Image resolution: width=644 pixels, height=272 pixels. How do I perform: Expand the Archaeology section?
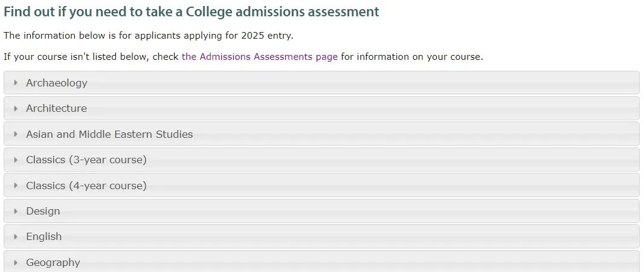pos(57,83)
